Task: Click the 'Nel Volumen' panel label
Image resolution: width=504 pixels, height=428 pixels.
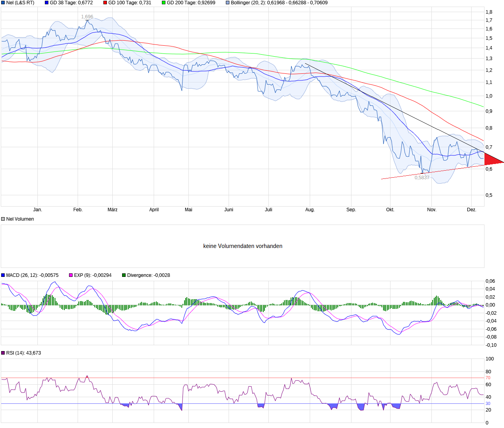Action: 20,219
